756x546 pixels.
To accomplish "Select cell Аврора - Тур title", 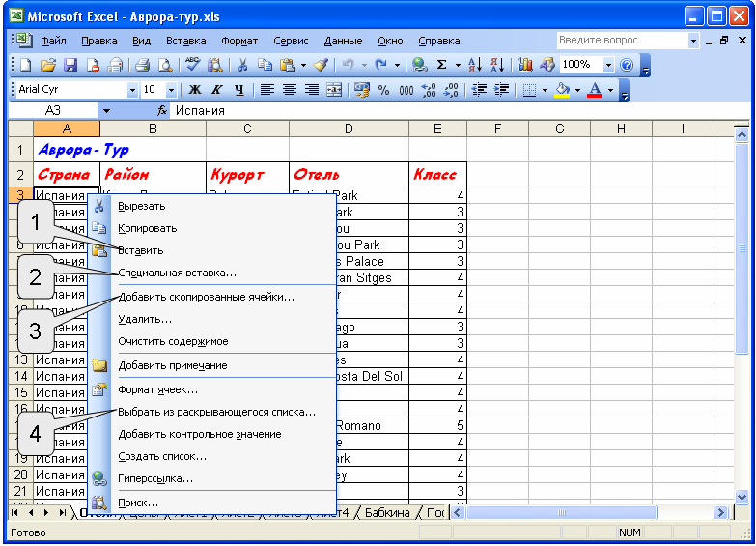I will (x=83, y=150).
